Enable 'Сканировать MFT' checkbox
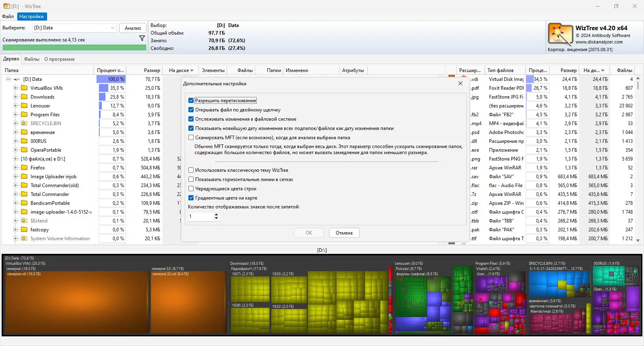 coord(191,138)
